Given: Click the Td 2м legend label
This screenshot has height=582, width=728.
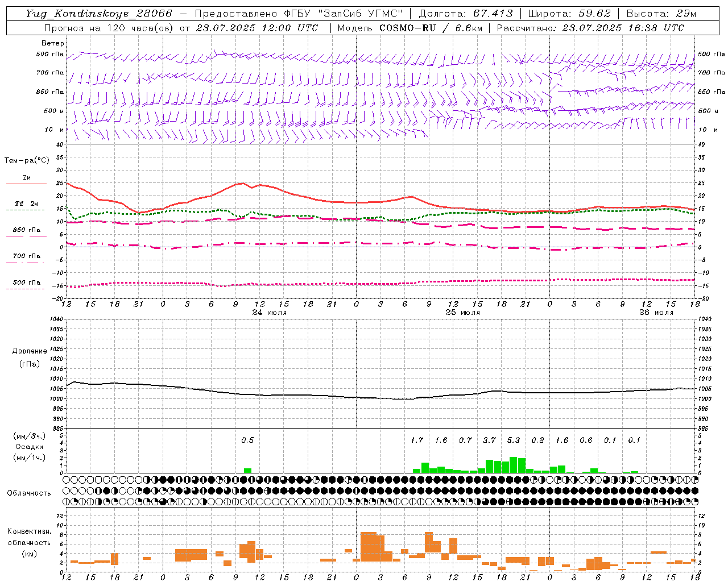Looking at the screenshot, I should click(x=27, y=203).
